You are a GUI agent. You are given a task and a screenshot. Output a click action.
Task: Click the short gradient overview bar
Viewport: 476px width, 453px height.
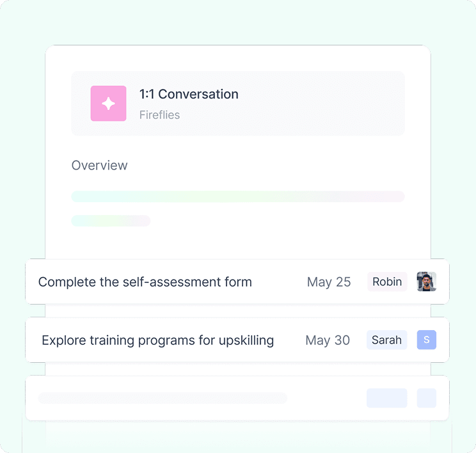click(x=111, y=221)
